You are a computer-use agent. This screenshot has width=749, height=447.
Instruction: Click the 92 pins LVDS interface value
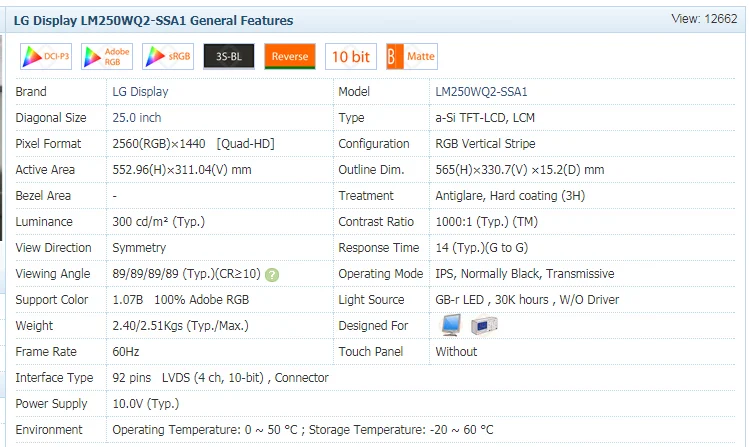pyautogui.click(x=220, y=378)
